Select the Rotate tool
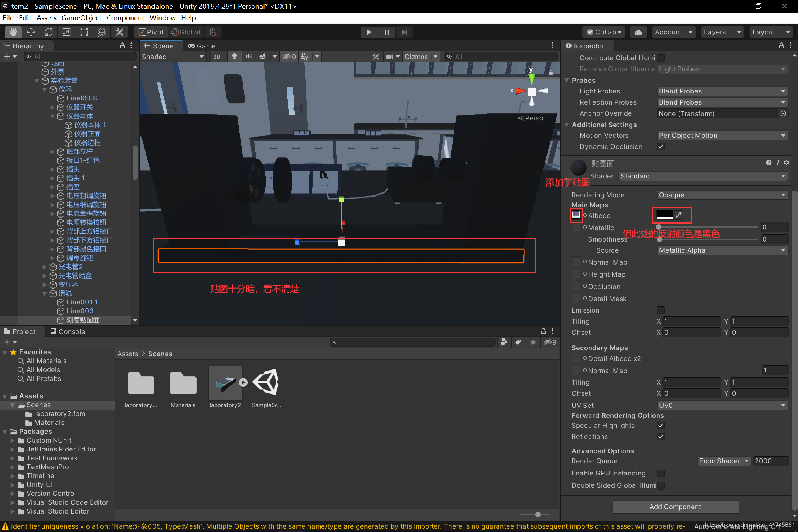 49,32
